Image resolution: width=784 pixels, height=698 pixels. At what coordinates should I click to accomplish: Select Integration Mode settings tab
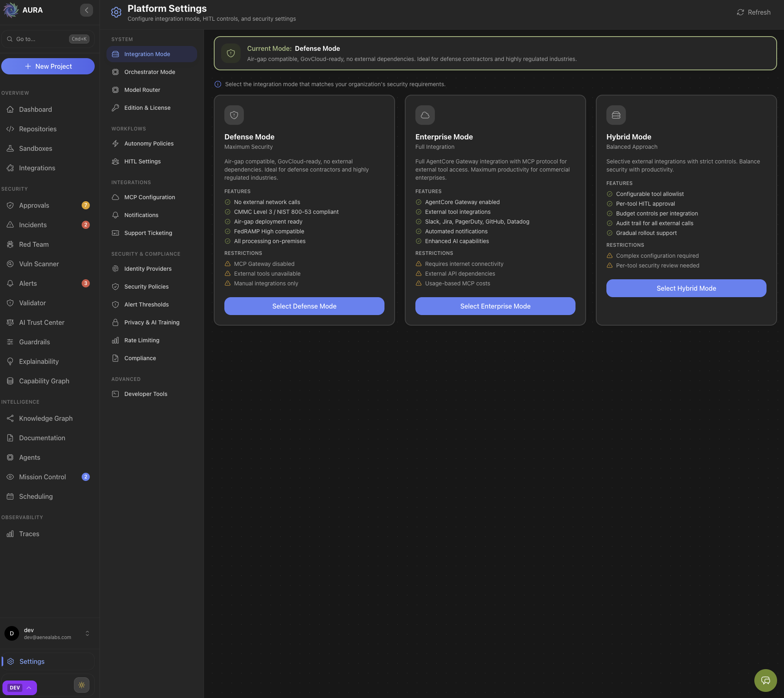[152, 54]
